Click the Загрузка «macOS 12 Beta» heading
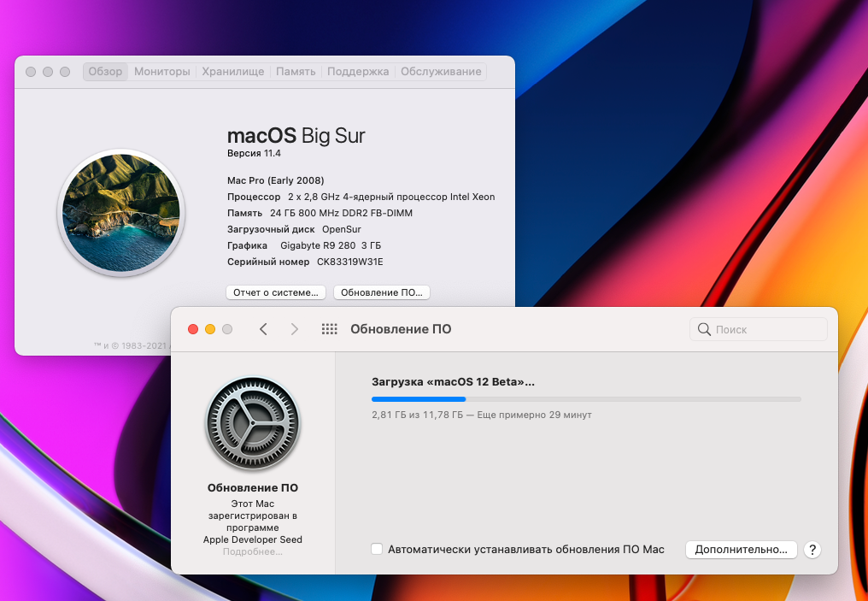 453,381
